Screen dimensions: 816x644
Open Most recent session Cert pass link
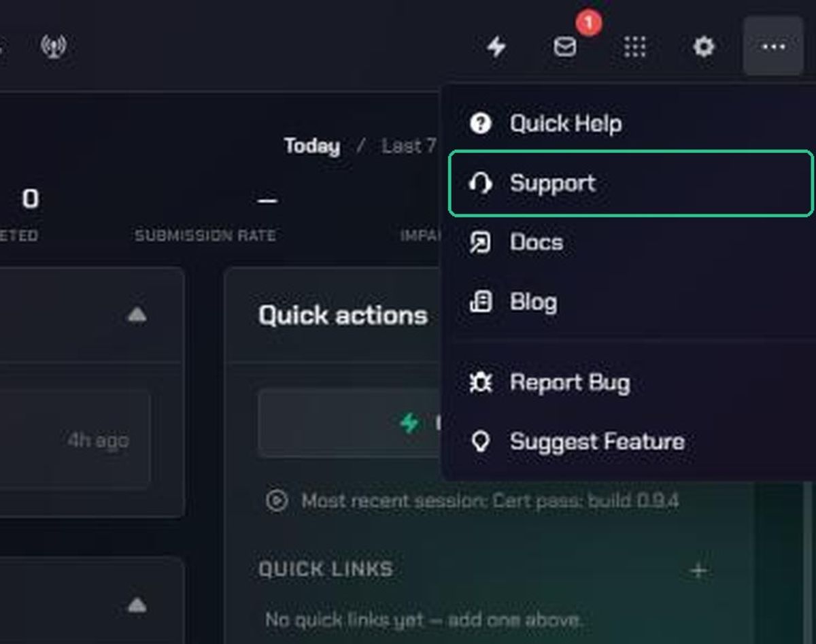pos(490,501)
